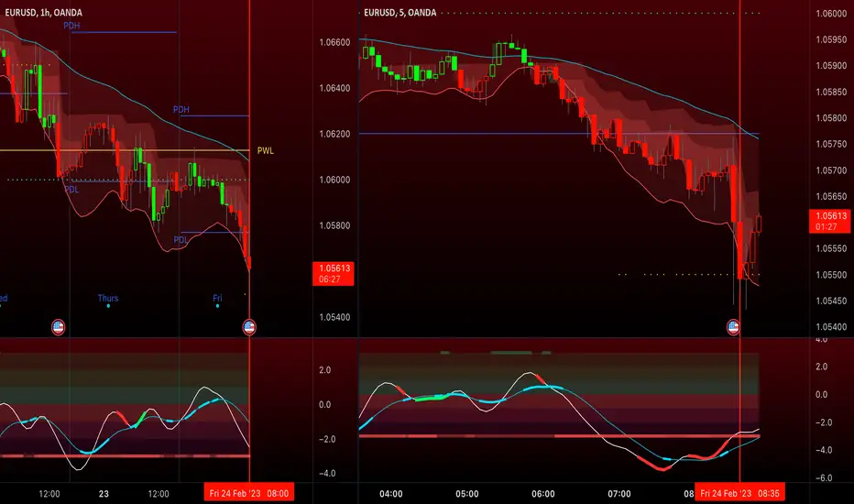854x504 pixels.
Task: Select the EURUSD, 5, OANDA chart title
Action: point(400,12)
